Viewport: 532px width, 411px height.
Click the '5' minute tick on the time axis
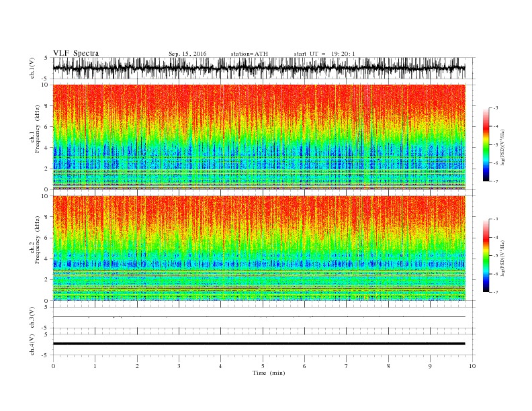click(263, 366)
